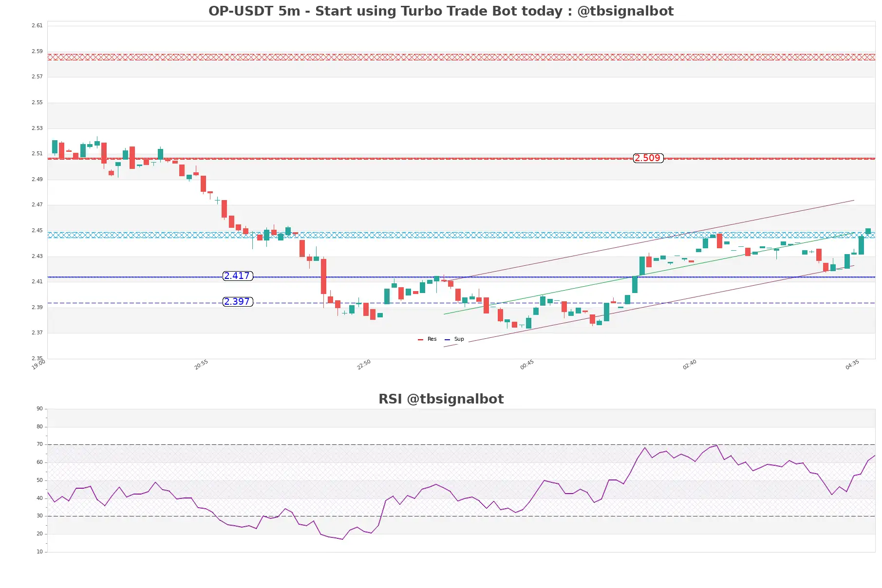Click the 2.51 price axis label

(x=37, y=153)
